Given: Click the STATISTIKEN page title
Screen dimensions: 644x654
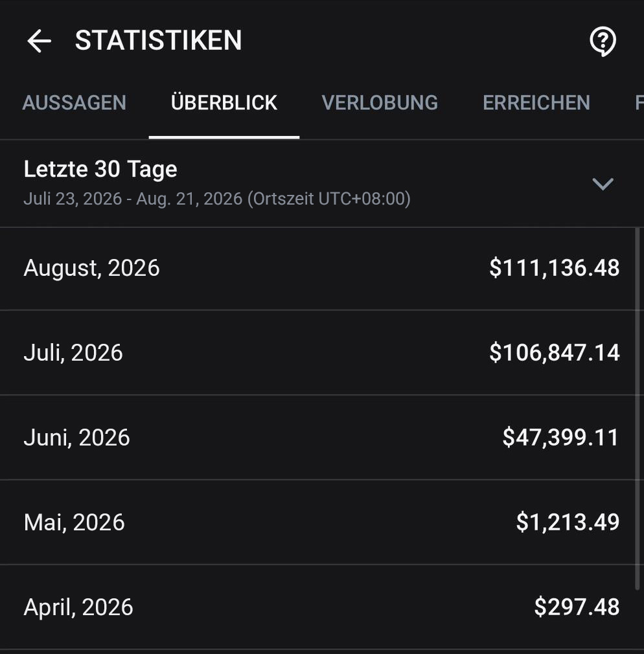Looking at the screenshot, I should [x=158, y=40].
